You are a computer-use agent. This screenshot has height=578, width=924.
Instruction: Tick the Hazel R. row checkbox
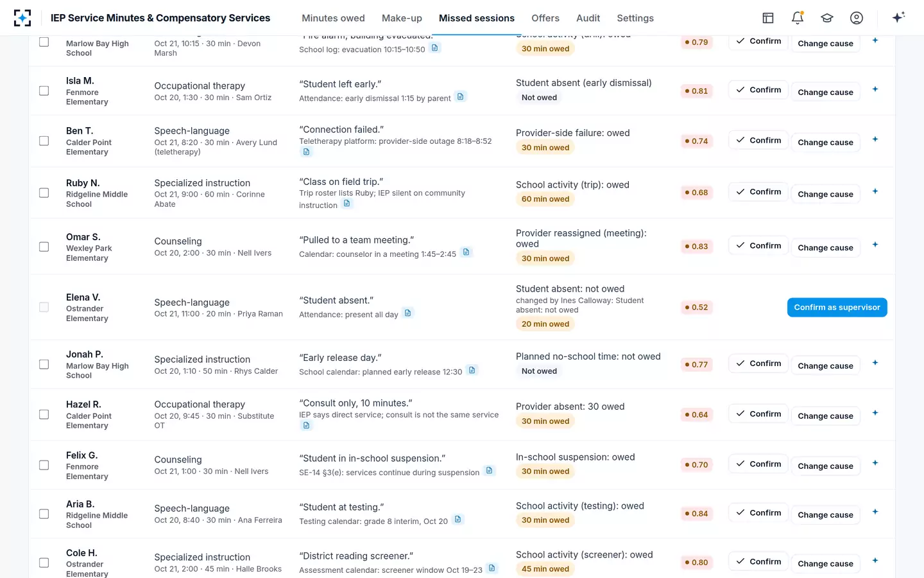(44, 414)
